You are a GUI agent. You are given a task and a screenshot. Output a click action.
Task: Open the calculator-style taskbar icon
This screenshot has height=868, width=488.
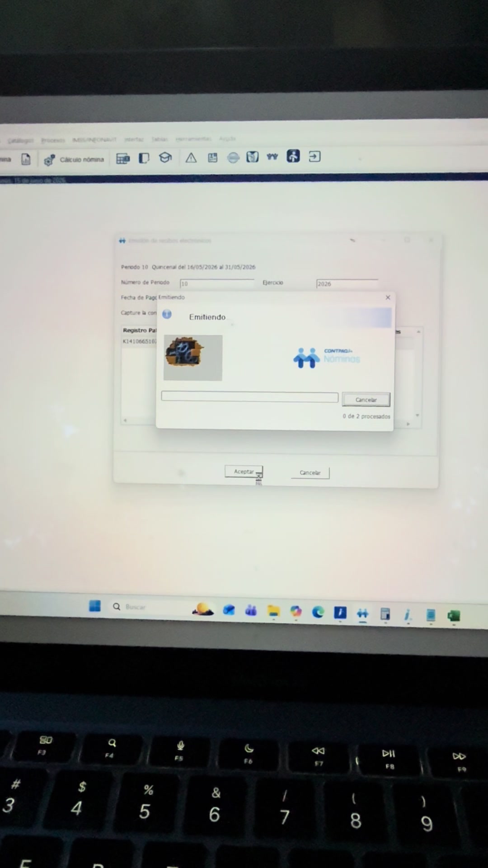click(x=385, y=614)
